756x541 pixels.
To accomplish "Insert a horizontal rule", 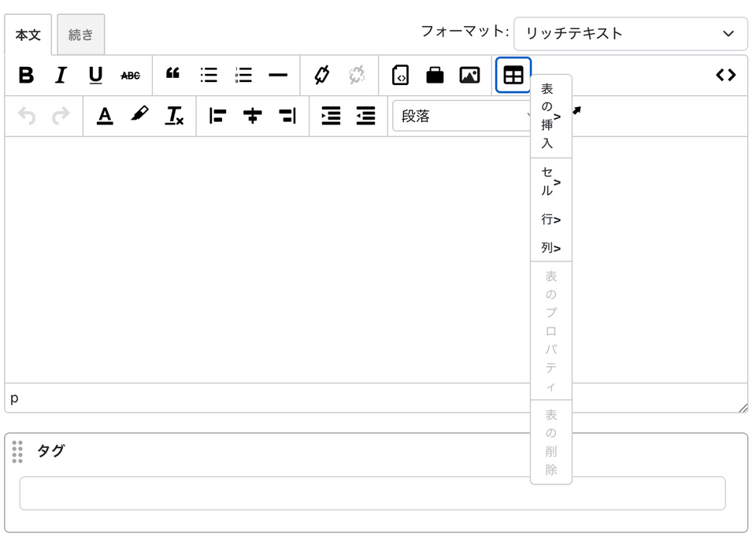I will (278, 76).
